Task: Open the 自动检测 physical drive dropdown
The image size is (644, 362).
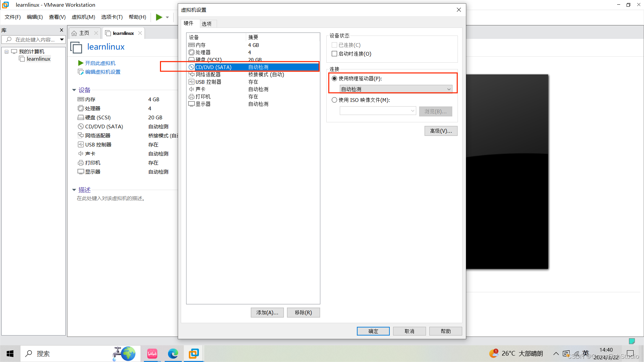Action: pyautogui.click(x=396, y=89)
